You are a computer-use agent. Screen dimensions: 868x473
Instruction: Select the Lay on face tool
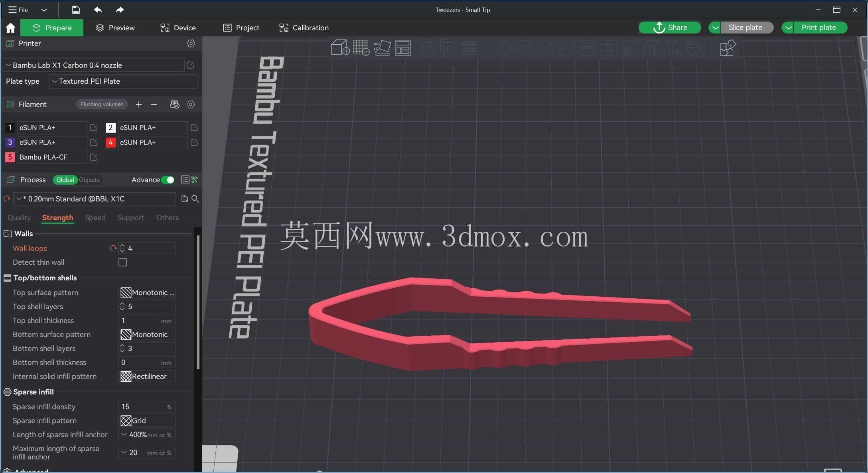coord(567,48)
